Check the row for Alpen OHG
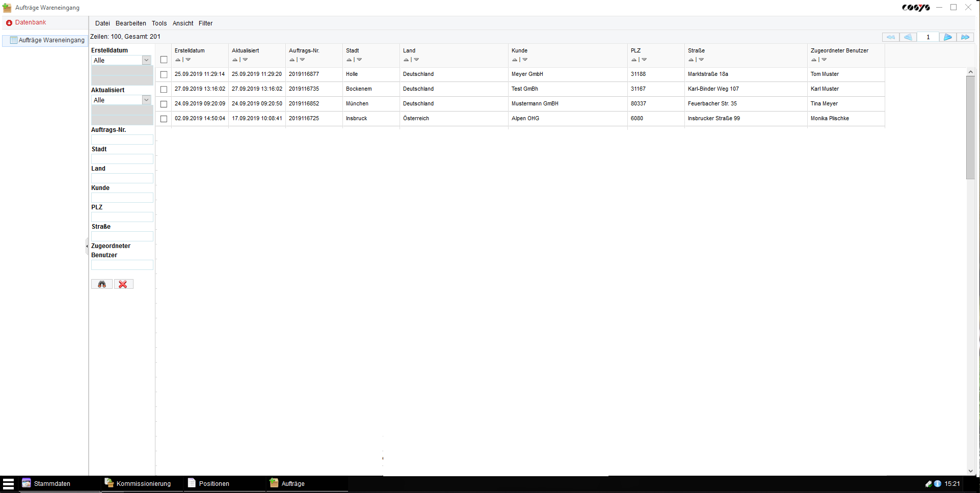This screenshot has height=493, width=980. tap(164, 119)
